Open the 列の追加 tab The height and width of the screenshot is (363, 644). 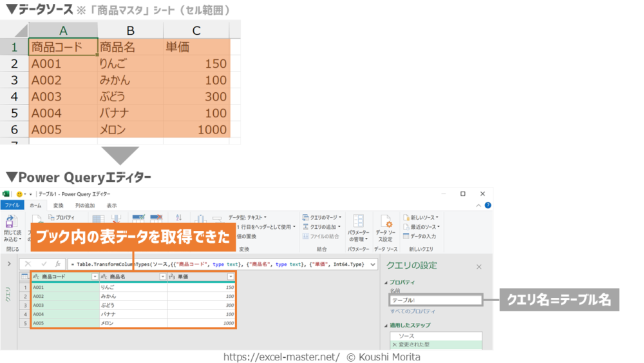(84, 206)
